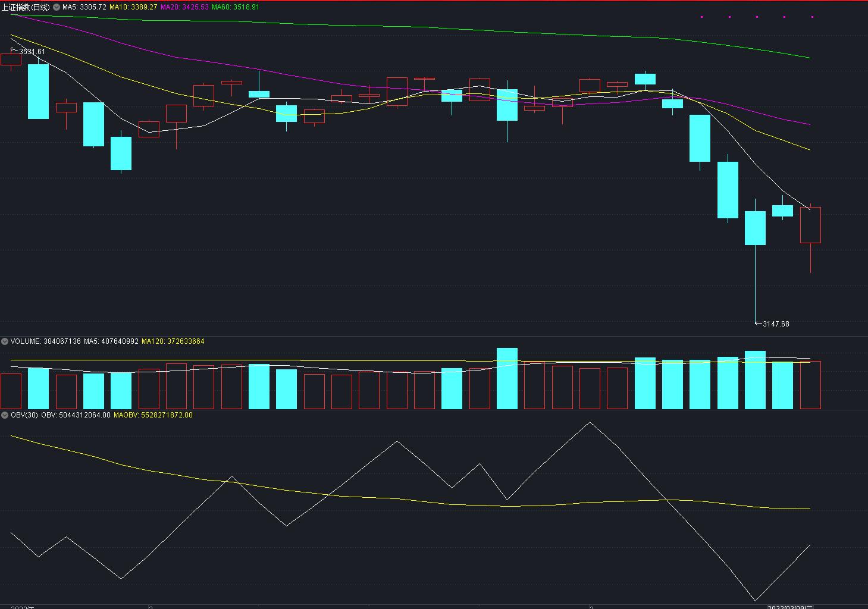Screen dimensions: 868x609
Task: Expand the OBV(30) indicator dropdown arrow
Action: click(x=5, y=415)
